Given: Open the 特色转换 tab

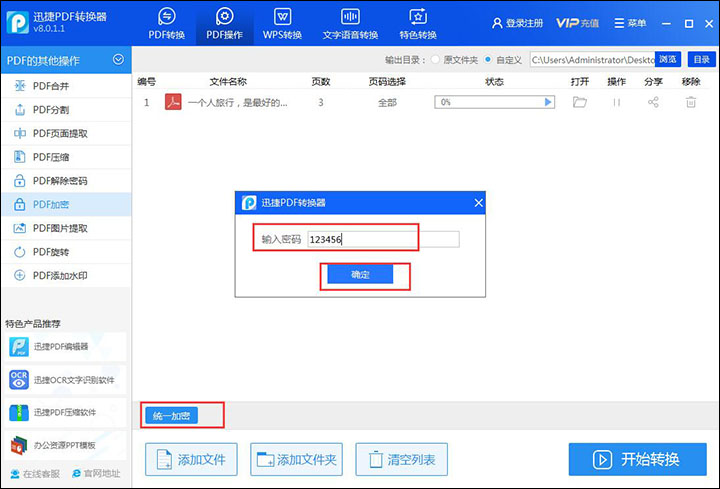Looking at the screenshot, I should tap(418, 23).
